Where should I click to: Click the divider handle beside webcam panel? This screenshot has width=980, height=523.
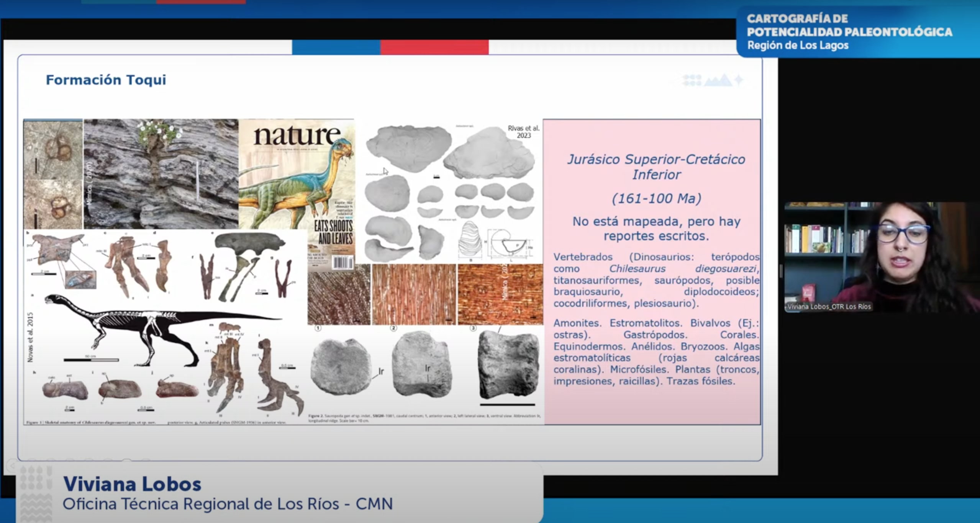[780, 271]
